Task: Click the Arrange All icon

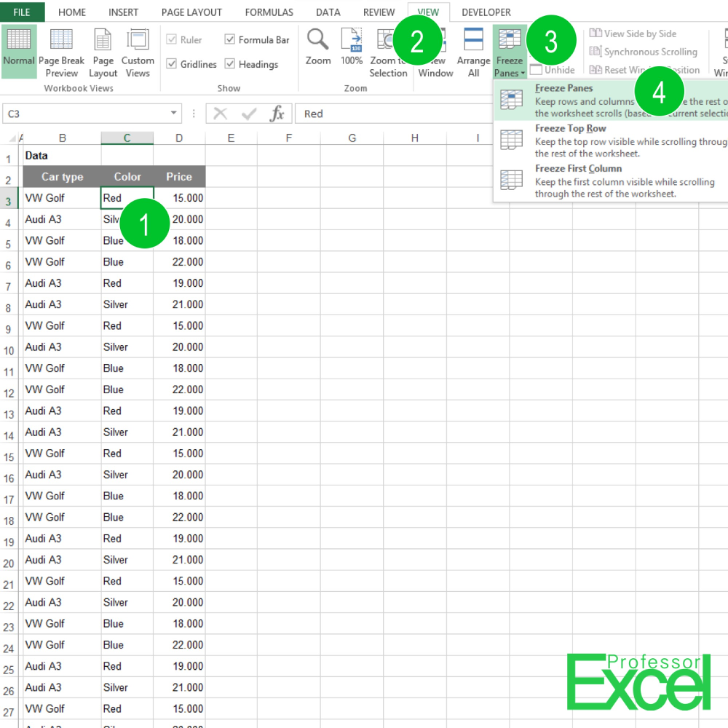Action: click(x=473, y=51)
